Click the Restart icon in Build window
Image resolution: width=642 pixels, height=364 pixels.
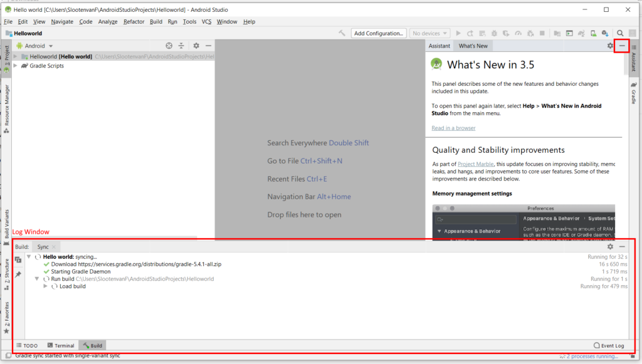[18, 260]
